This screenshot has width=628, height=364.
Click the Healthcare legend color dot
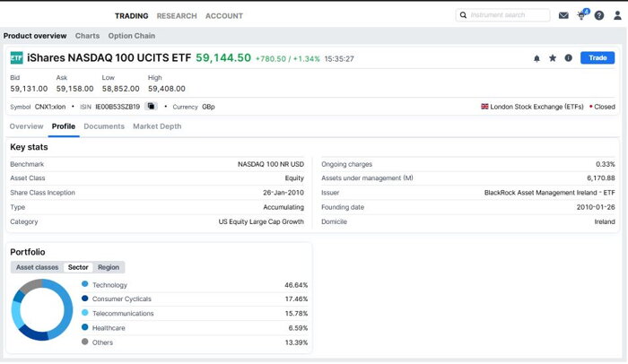pyautogui.click(x=85, y=327)
